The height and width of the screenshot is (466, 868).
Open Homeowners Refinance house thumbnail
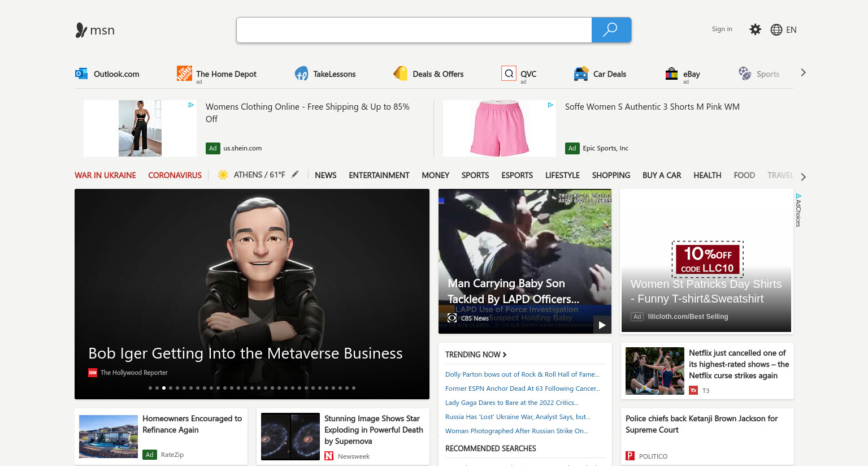pos(108,437)
